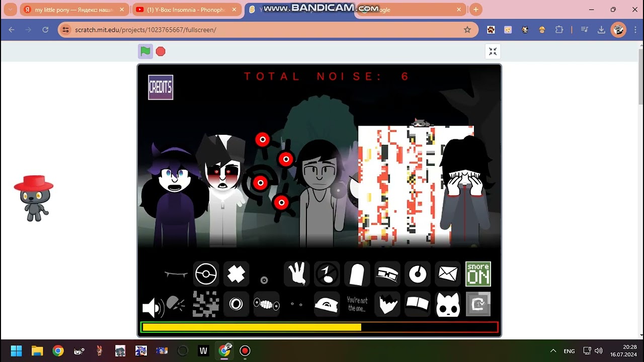
Task: Select the concentric ring eye icon
Action: click(x=236, y=304)
